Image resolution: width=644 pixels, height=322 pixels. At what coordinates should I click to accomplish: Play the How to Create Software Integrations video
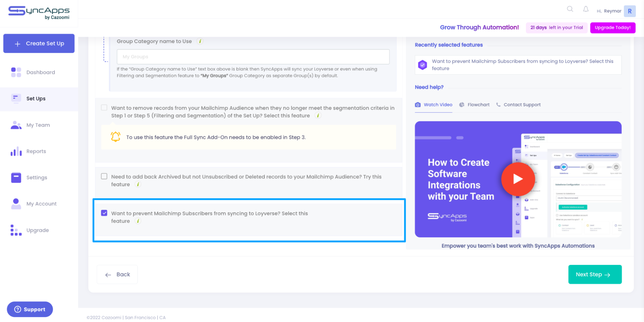click(x=518, y=179)
